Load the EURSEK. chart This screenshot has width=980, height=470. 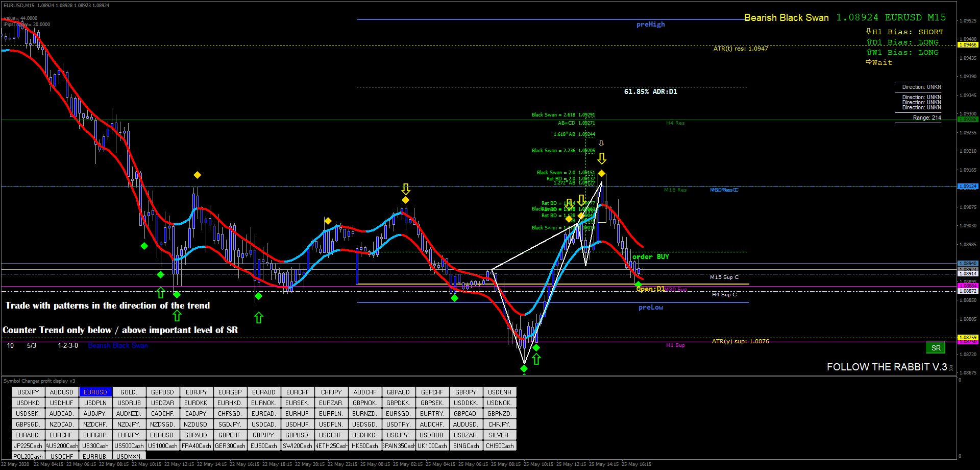[298, 403]
